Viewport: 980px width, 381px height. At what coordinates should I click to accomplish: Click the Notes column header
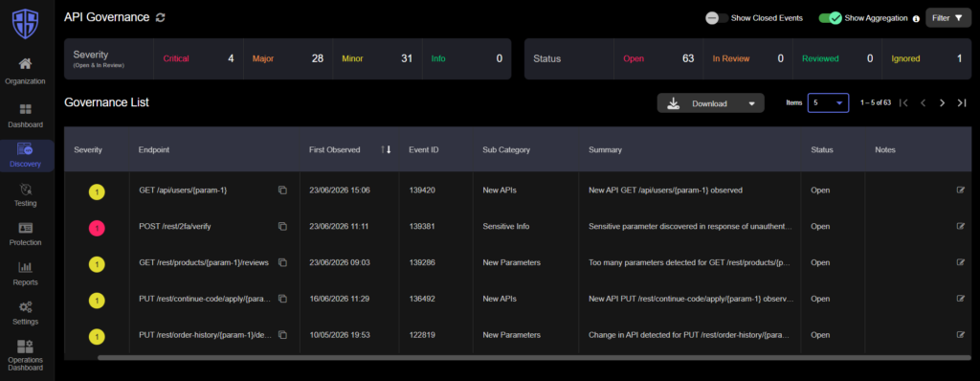[885, 150]
